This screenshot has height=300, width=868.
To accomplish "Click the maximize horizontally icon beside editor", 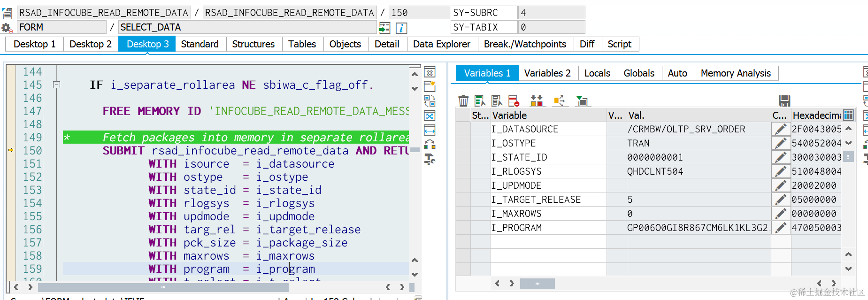I will pyautogui.click(x=430, y=130).
